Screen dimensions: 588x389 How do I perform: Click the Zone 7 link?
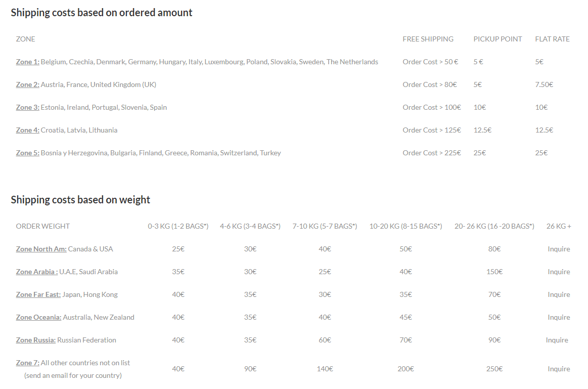[27, 363]
